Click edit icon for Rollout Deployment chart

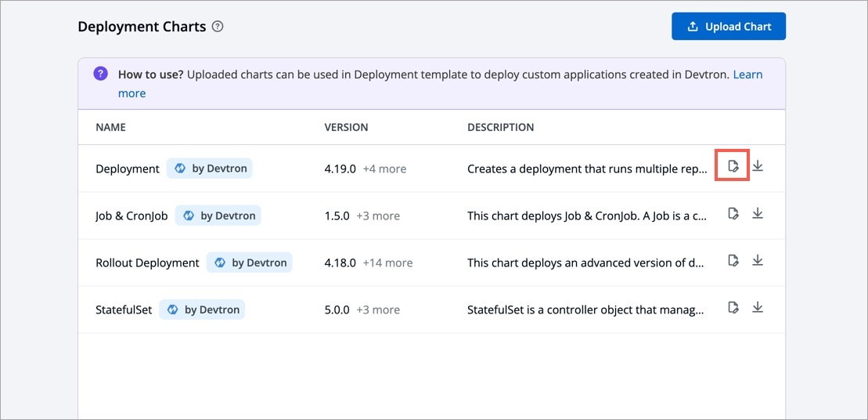tap(733, 260)
